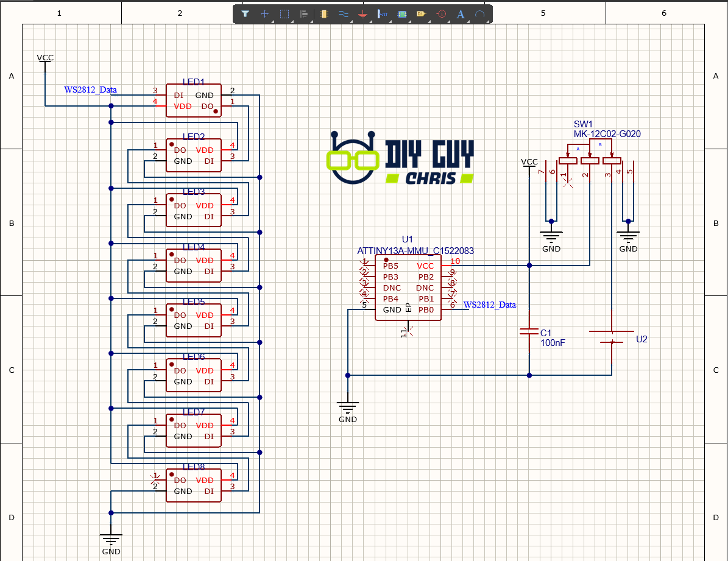Select the place port D1 tool
Viewport: 728px width, 561px height.
[421, 14]
